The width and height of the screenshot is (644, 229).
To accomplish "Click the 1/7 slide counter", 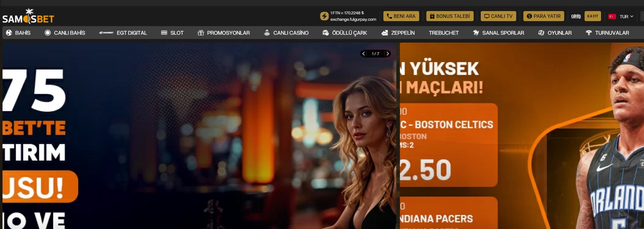I will click(x=376, y=54).
